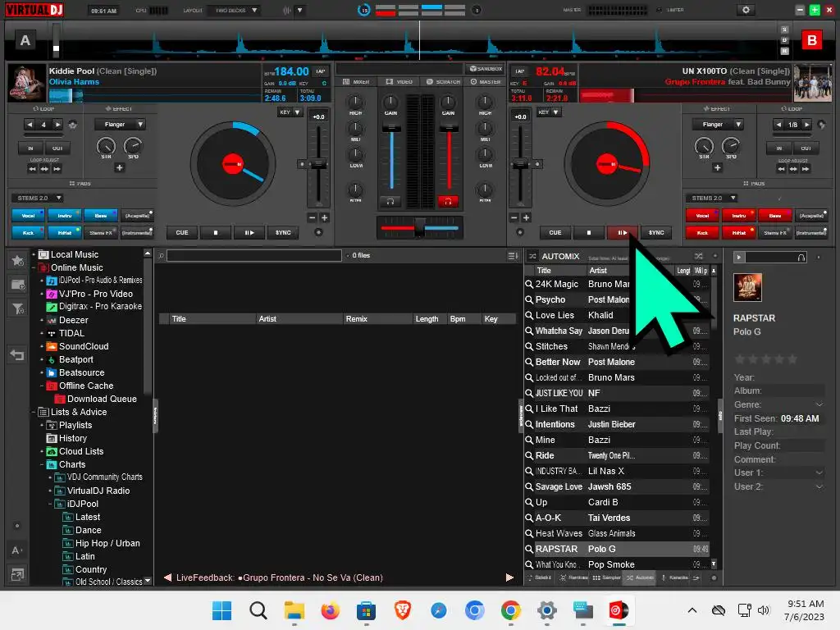
Task: Open the TWO DECKS layout dropdown
Action: tap(235, 10)
